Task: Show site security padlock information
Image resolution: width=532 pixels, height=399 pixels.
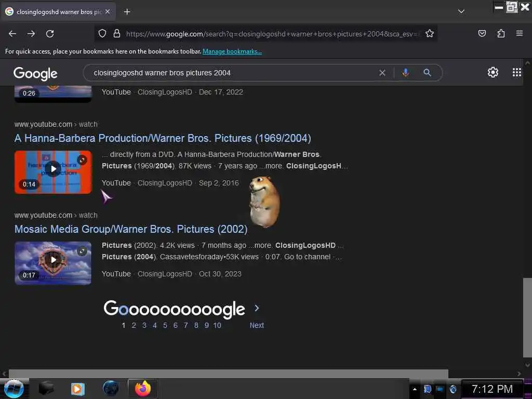Action: [117, 34]
